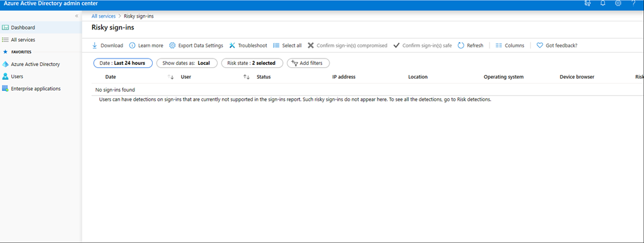Sort by User column arrows
This screenshot has width=644, height=243.
tap(247, 77)
